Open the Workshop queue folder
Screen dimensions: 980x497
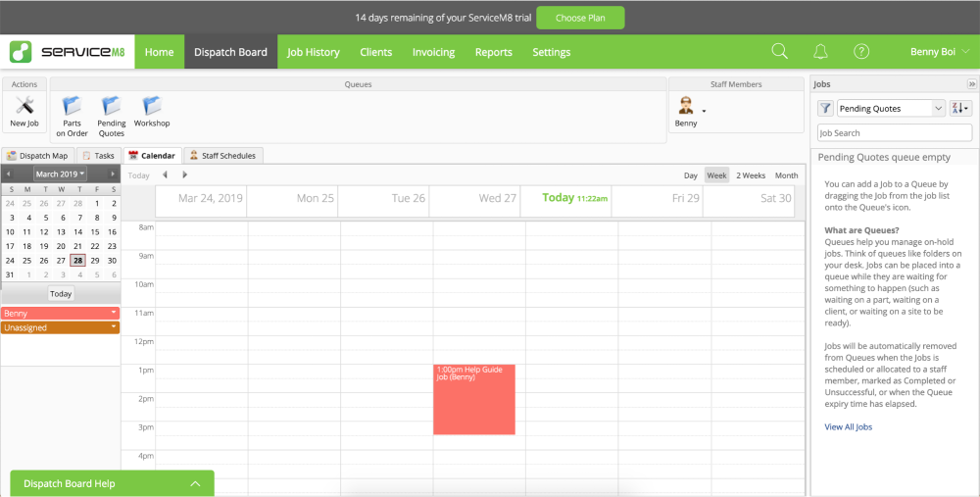[x=152, y=112]
